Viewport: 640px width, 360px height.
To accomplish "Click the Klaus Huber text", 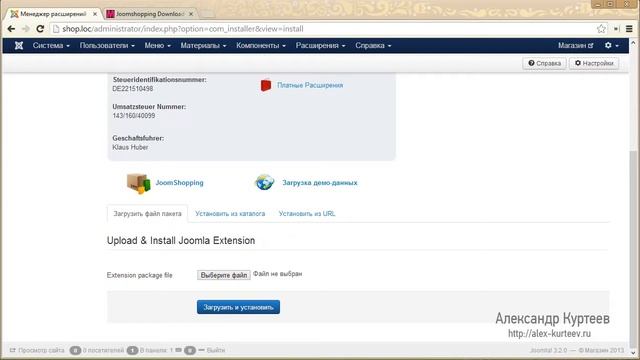I will [x=130, y=147].
